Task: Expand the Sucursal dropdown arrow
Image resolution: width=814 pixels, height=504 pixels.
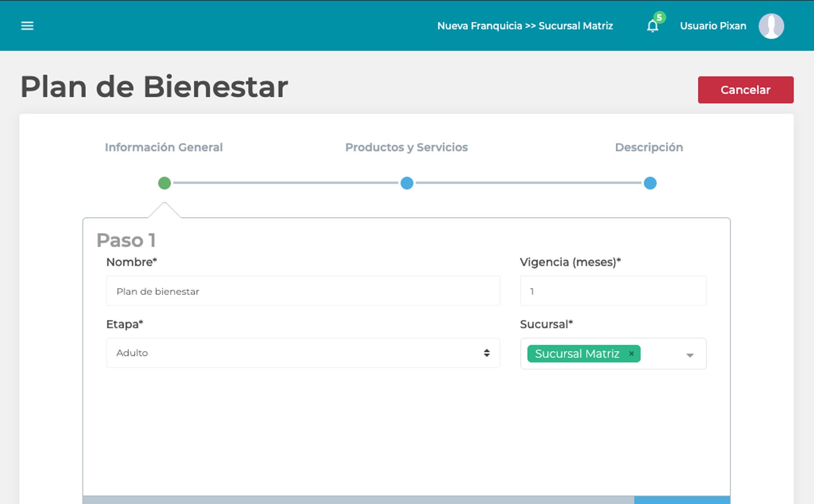Action: tap(689, 355)
